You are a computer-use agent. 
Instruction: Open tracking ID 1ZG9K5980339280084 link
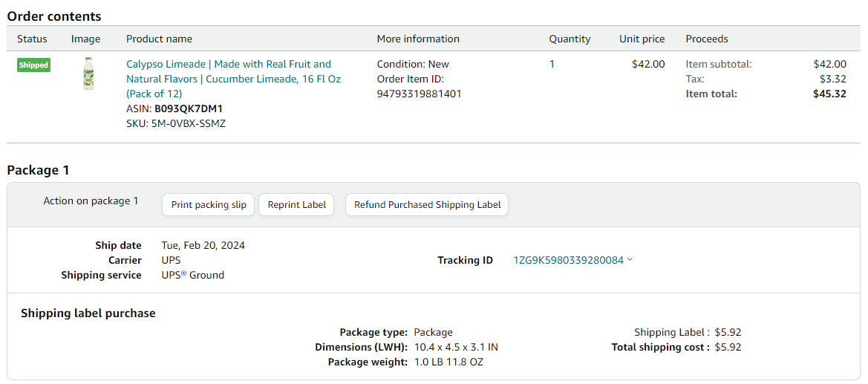(569, 260)
